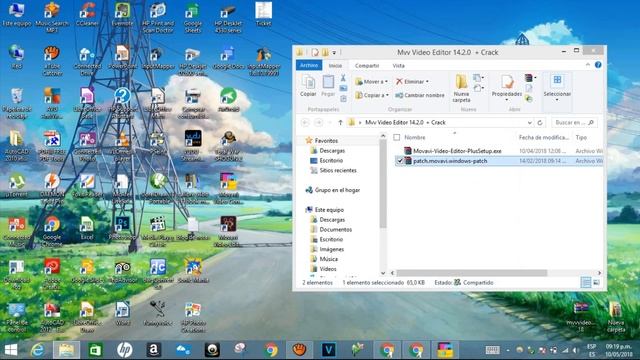This screenshot has height=360, width=640.
Task: Open Este equipo desktop icon
Action: click(x=16, y=15)
